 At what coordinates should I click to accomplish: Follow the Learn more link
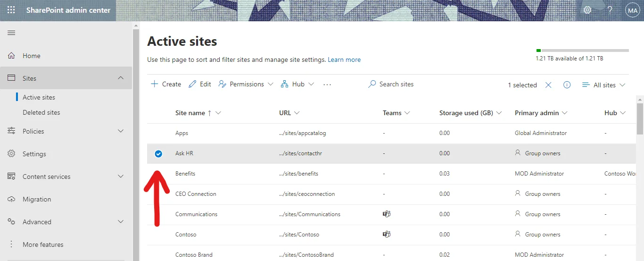[344, 60]
